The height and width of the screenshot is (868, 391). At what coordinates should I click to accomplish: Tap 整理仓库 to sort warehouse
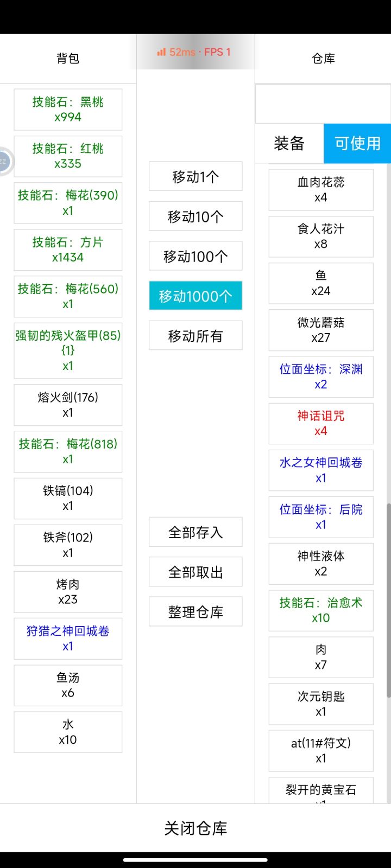pyautogui.click(x=195, y=612)
